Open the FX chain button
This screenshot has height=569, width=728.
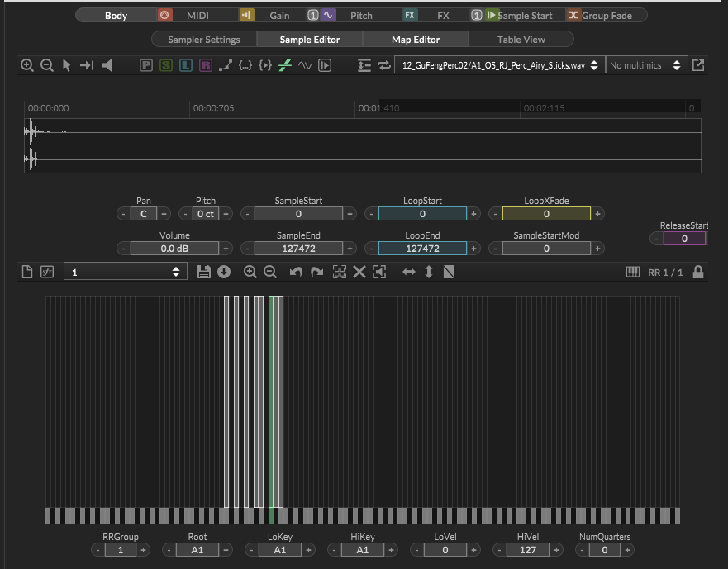[443, 16]
